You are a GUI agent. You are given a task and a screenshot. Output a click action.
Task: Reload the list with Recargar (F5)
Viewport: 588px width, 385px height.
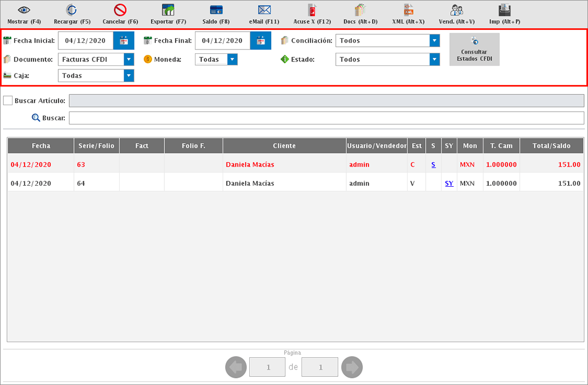pyautogui.click(x=72, y=10)
